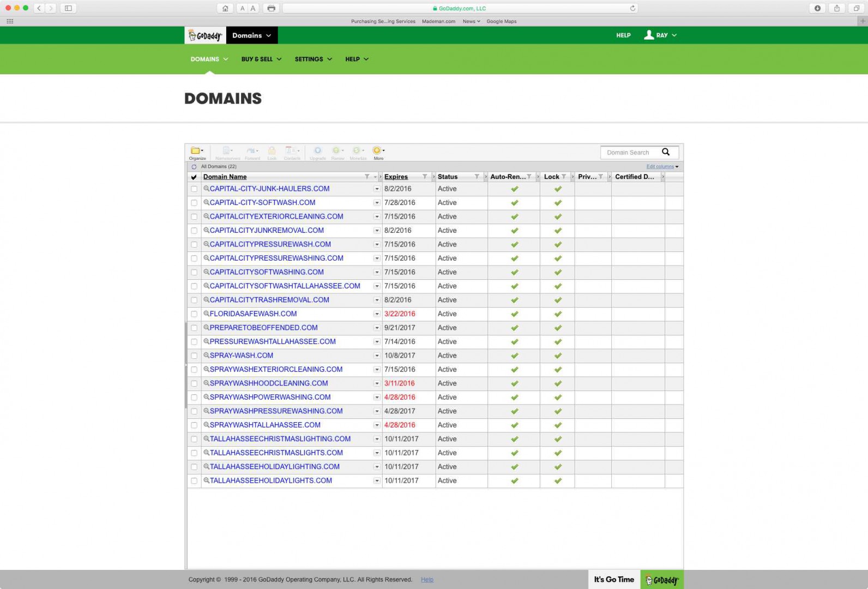
Task: Open the Domains product dropdown beside logo
Action: (251, 35)
